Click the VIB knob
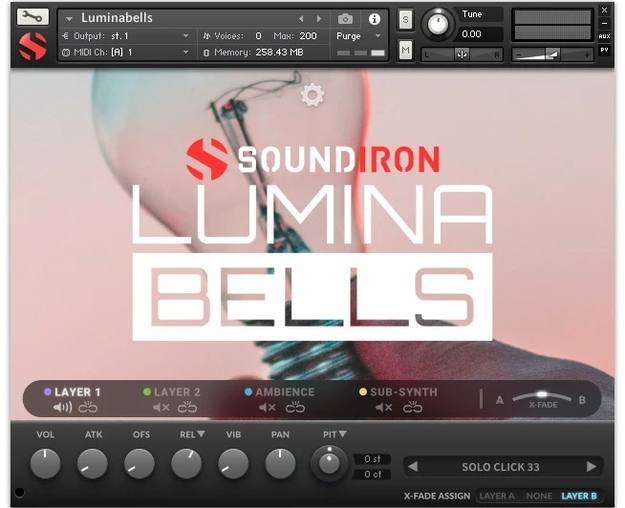This screenshot has height=508, width=625. pyautogui.click(x=233, y=463)
